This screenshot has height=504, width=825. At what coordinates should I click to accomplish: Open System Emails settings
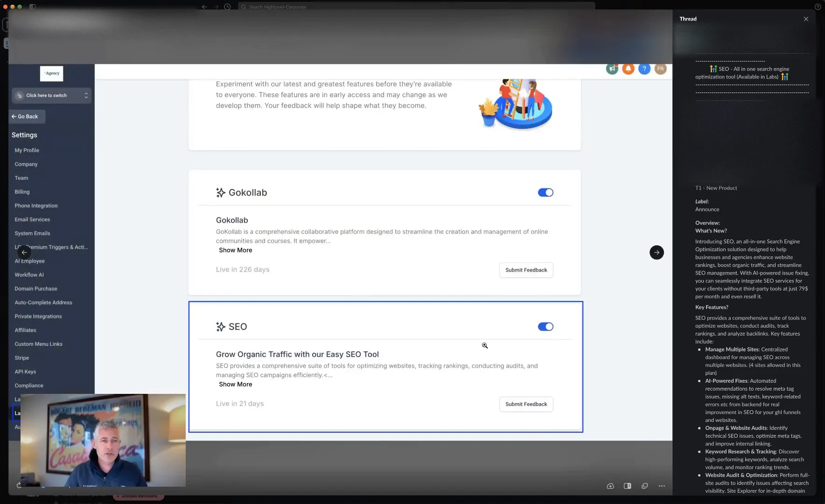pos(32,233)
